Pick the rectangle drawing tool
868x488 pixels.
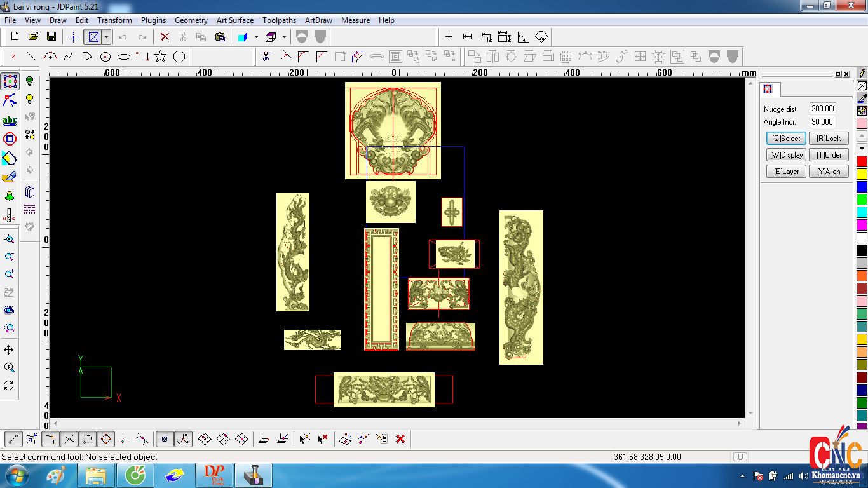pyautogui.click(x=142, y=57)
